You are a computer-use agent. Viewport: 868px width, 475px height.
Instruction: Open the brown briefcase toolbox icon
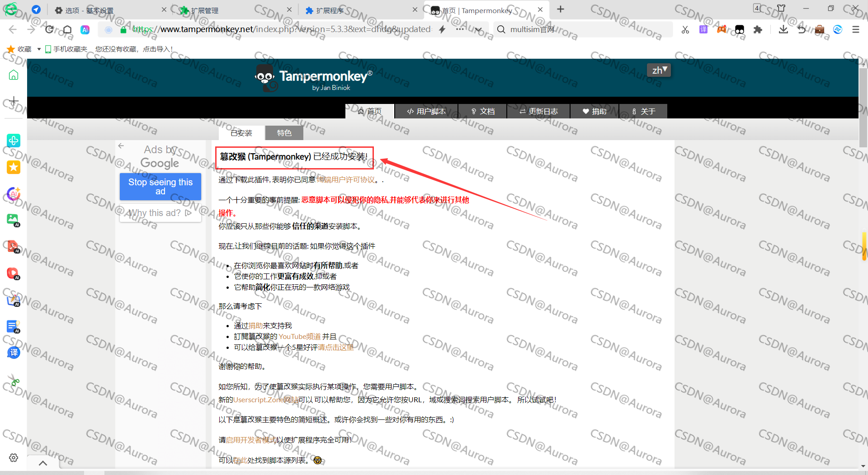820,29
